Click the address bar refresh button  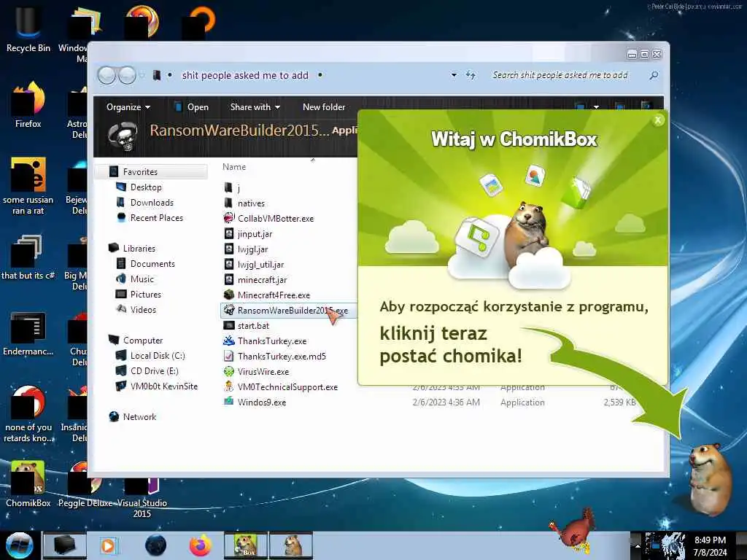coord(471,75)
